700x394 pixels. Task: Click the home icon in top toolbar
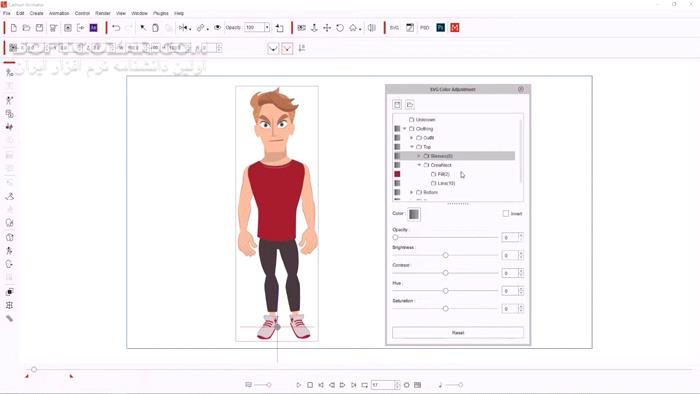353,28
